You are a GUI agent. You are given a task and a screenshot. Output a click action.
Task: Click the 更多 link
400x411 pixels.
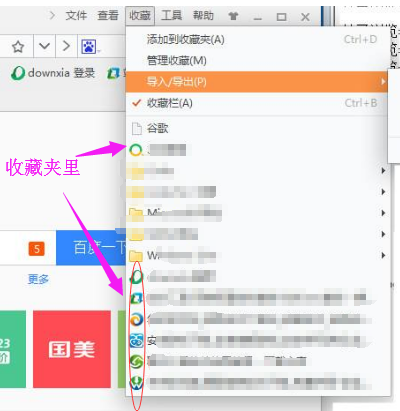click(x=38, y=279)
